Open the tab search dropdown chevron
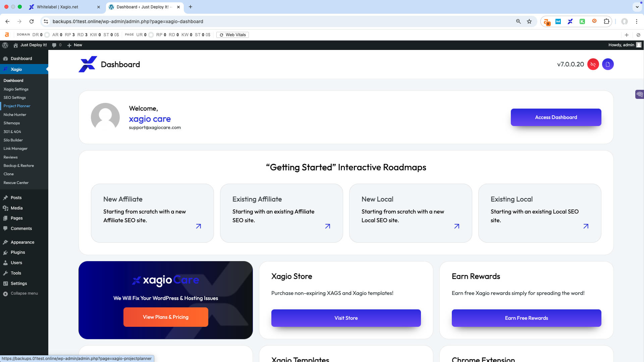This screenshot has height=362, width=644. pos(637,7)
